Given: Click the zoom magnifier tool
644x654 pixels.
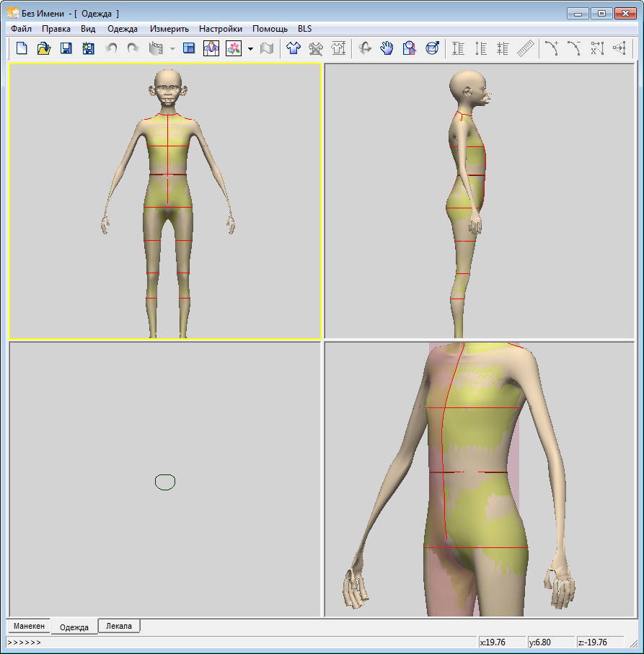Looking at the screenshot, I should coord(410,48).
